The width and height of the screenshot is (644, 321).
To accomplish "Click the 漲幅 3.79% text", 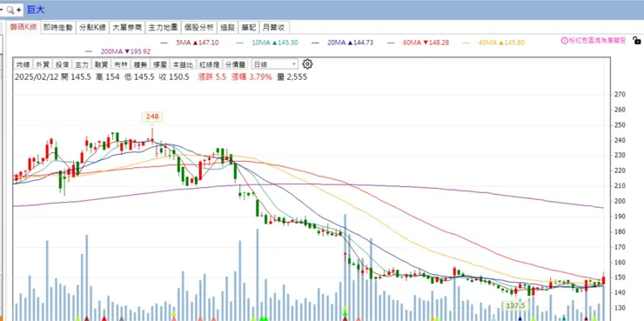I will tap(252, 77).
